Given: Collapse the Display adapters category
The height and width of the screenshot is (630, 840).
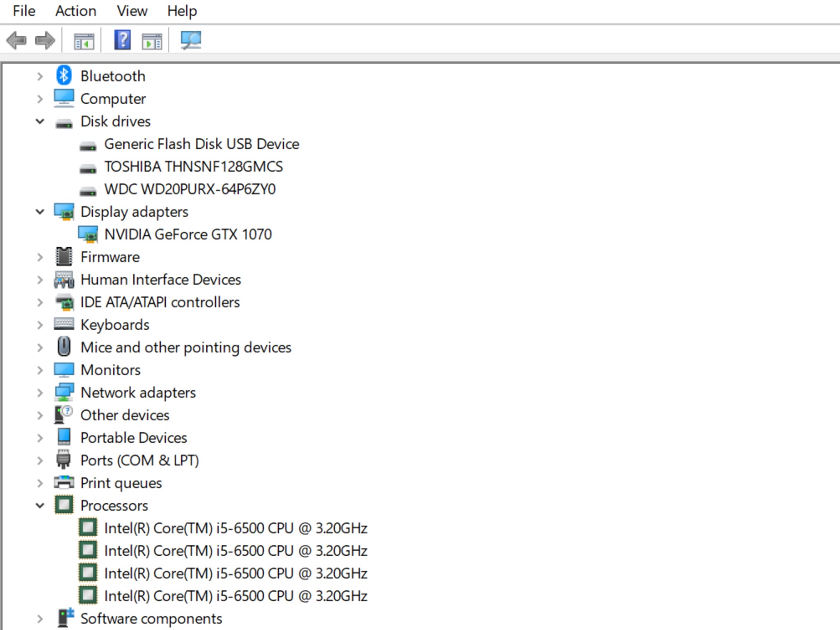Looking at the screenshot, I should coord(40,212).
